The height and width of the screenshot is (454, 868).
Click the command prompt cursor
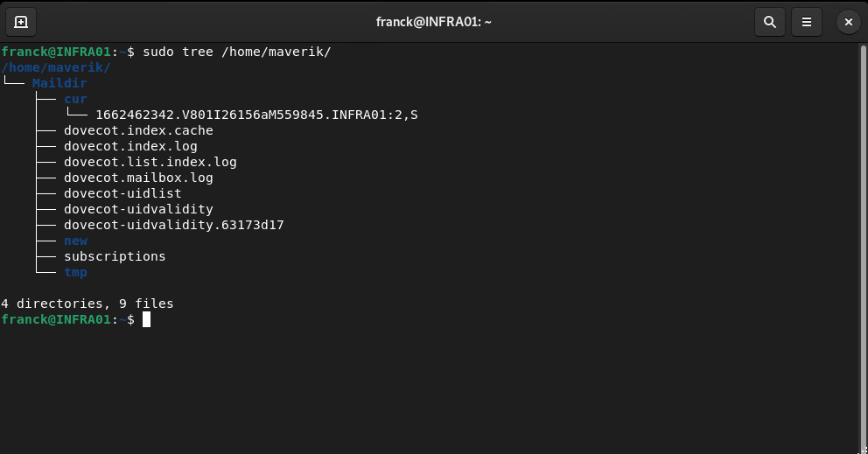147,319
